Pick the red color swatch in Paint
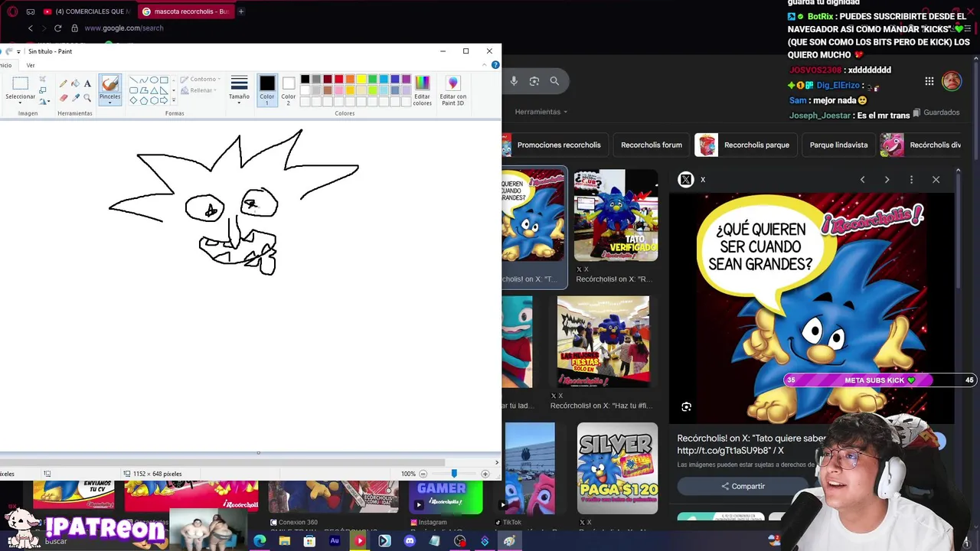Viewport: 980px width, 551px height. (x=338, y=79)
